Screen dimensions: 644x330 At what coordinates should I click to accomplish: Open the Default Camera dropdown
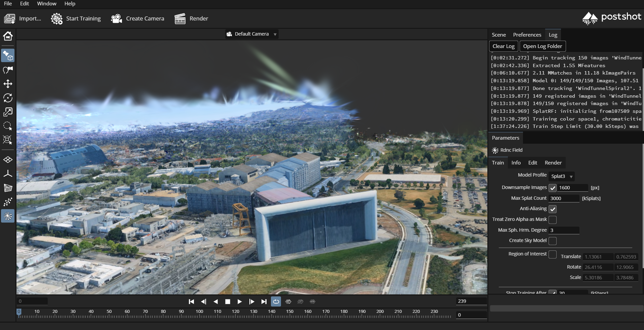tap(252, 34)
